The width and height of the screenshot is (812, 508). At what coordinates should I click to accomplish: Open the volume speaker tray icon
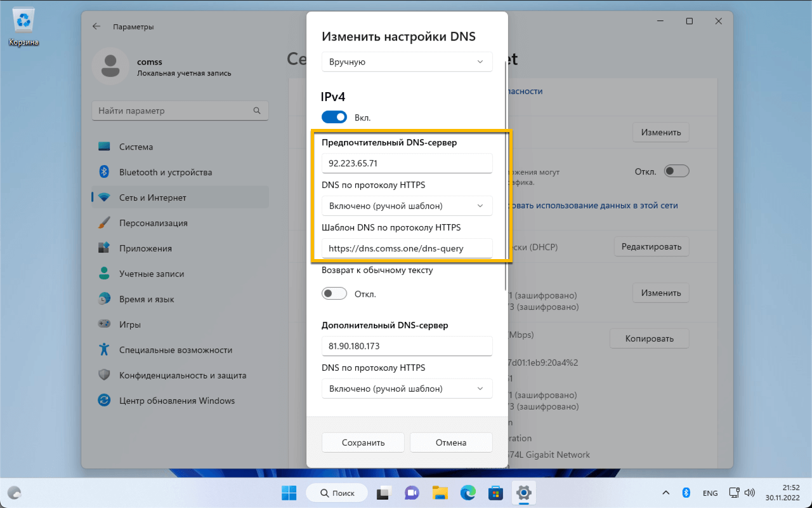(749, 493)
